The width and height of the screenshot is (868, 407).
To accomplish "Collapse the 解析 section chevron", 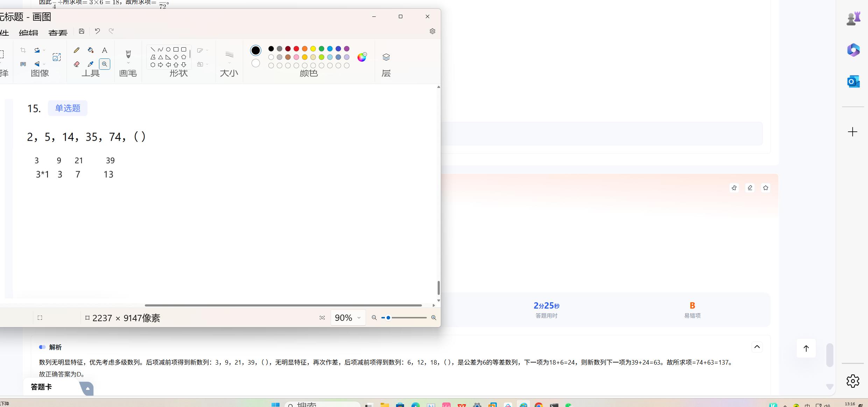I will (x=757, y=347).
